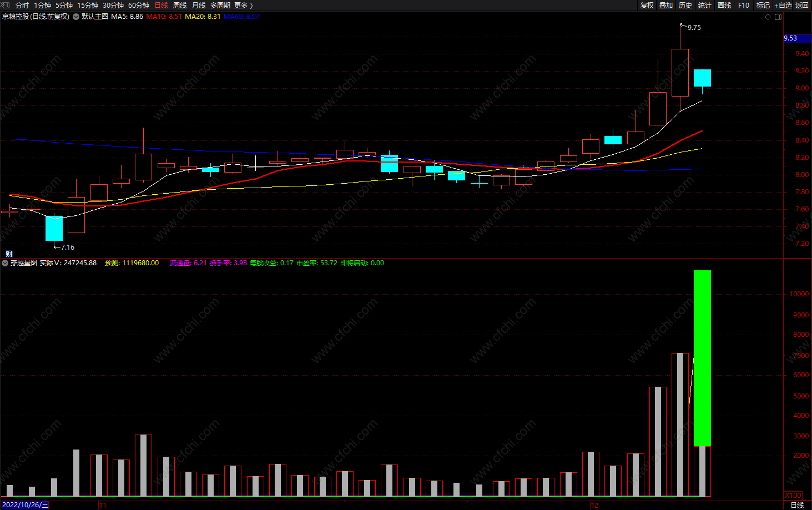The image size is (812, 510).
Task: Click the MA5: 8.86 indicator label
Action: [x=127, y=17]
